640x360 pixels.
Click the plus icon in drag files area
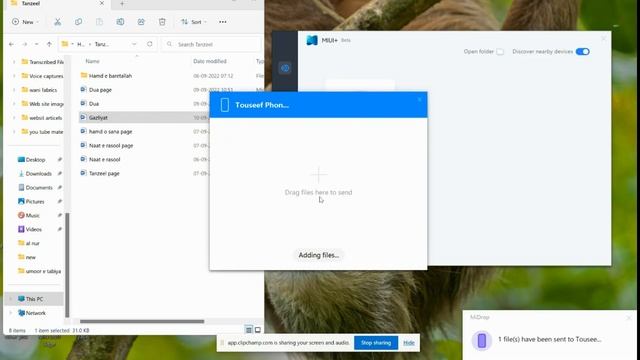pos(318,175)
